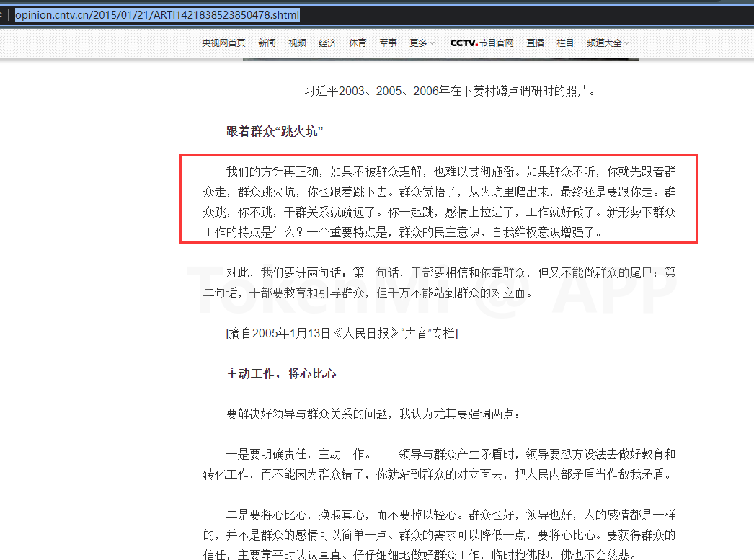Click the photo strip above the caption
This screenshot has width=754, height=560.
440,59
